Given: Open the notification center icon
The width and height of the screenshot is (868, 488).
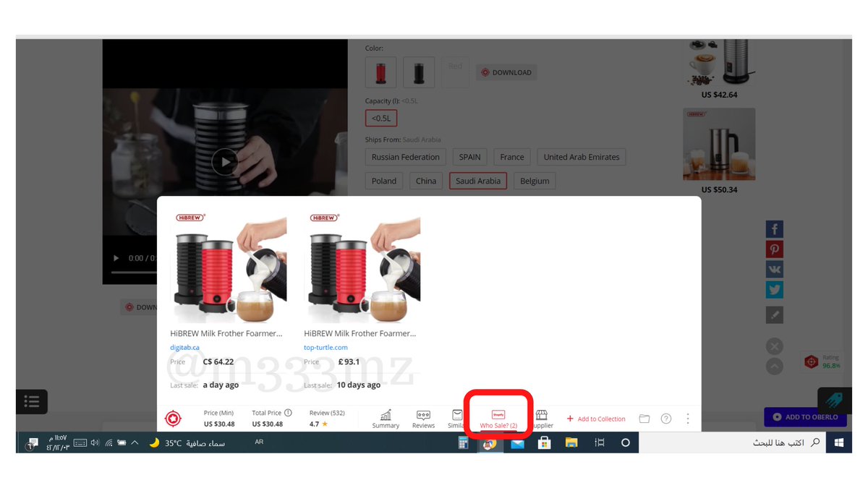Looking at the screenshot, I should coord(32,442).
